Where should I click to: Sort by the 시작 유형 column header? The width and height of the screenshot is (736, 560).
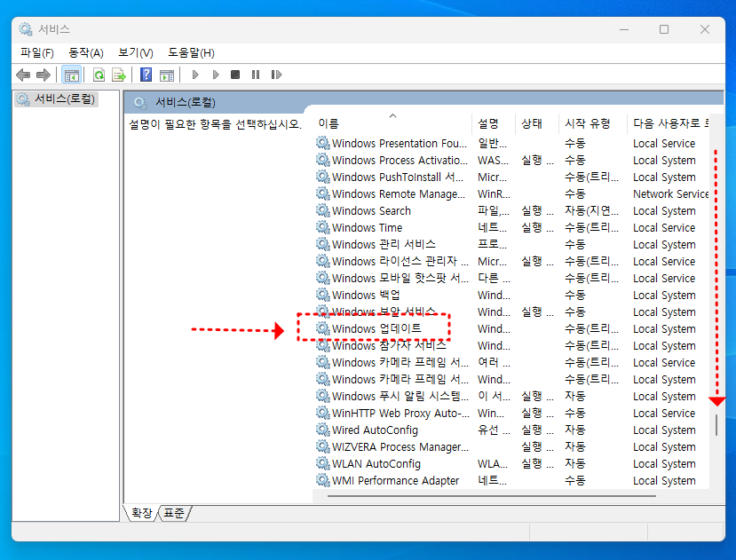point(593,123)
